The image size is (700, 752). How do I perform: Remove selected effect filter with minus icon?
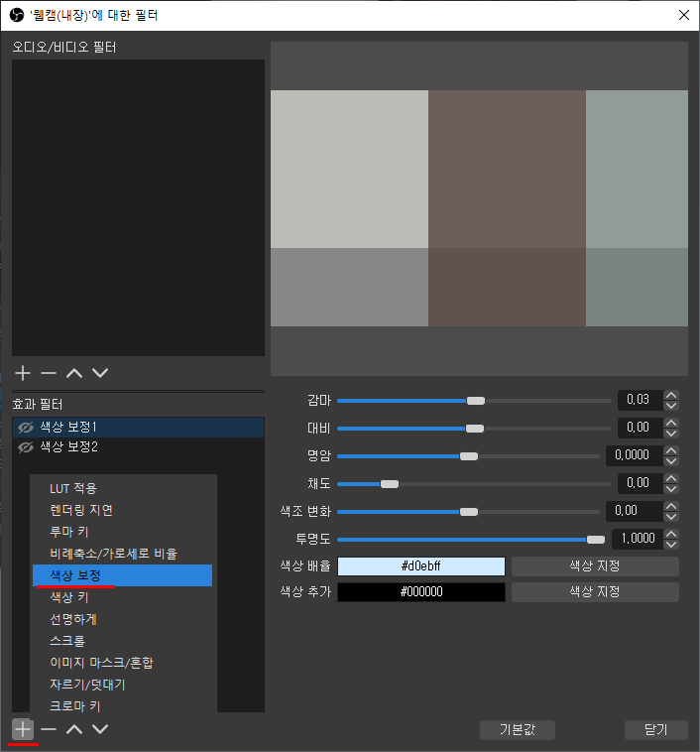[49, 729]
